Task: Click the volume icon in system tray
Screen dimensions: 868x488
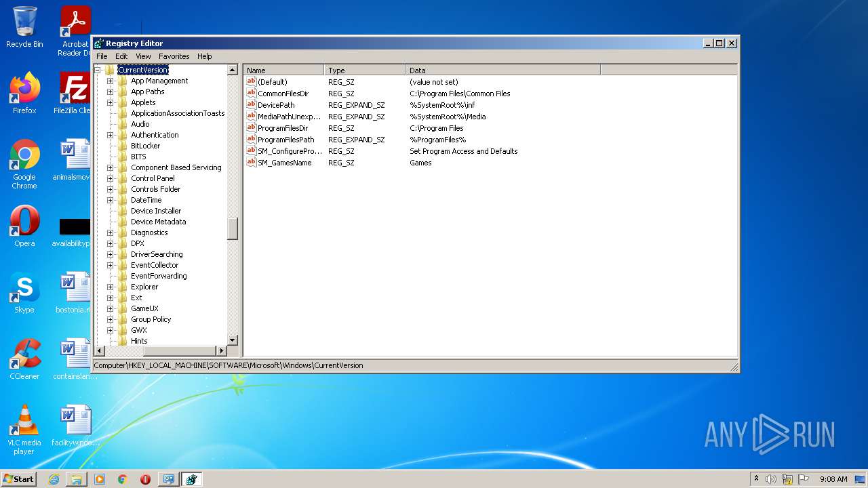Action: pos(771,479)
